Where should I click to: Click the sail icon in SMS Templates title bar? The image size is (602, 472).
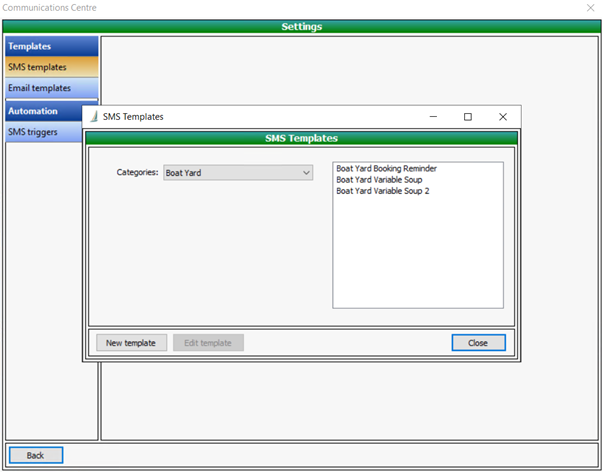coord(94,117)
